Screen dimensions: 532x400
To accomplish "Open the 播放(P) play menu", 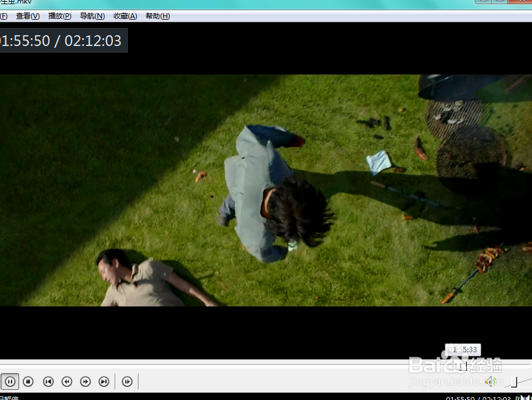I will [x=60, y=16].
